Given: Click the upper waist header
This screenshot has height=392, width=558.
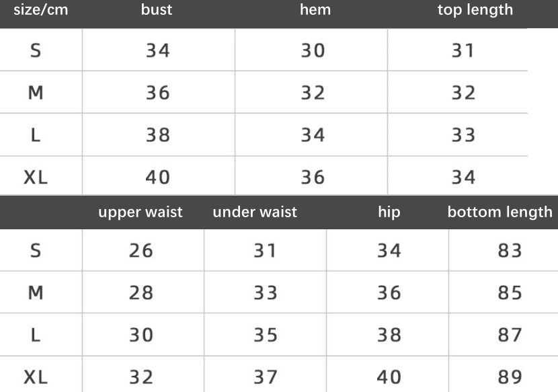Looking at the screenshot, I should (141, 212).
